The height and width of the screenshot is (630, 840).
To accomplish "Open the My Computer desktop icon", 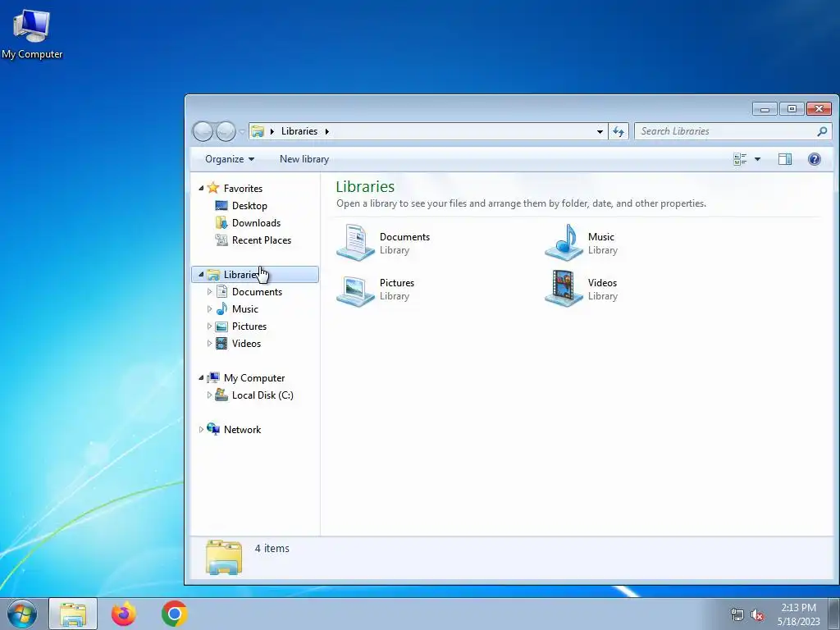I will point(32,34).
